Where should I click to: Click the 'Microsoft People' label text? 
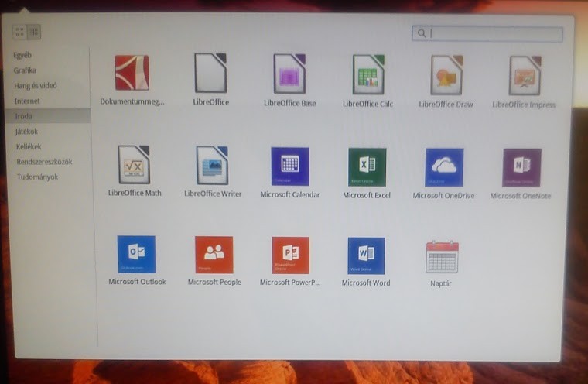(x=214, y=282)
